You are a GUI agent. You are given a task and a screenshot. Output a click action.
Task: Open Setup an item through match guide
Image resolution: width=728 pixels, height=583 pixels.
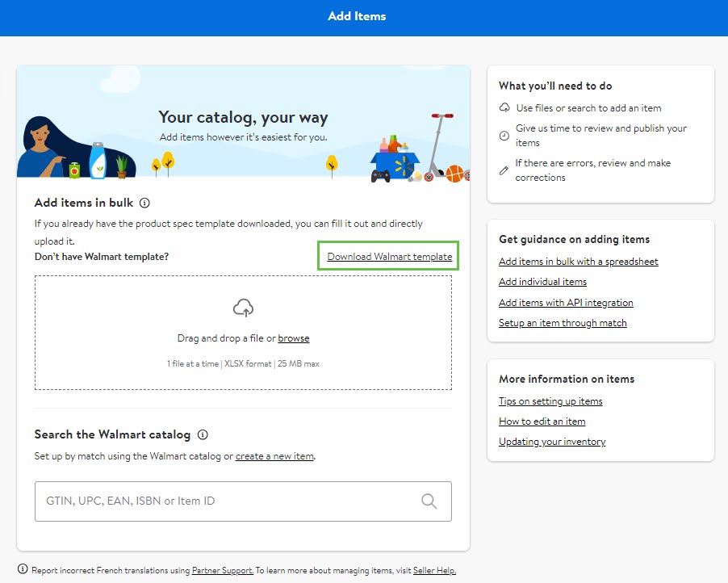[563, 323]
